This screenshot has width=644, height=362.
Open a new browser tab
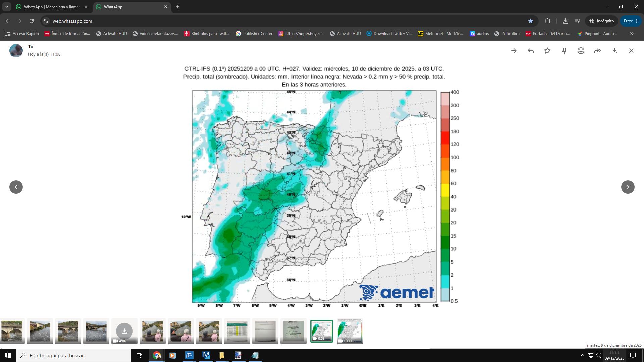178,7
